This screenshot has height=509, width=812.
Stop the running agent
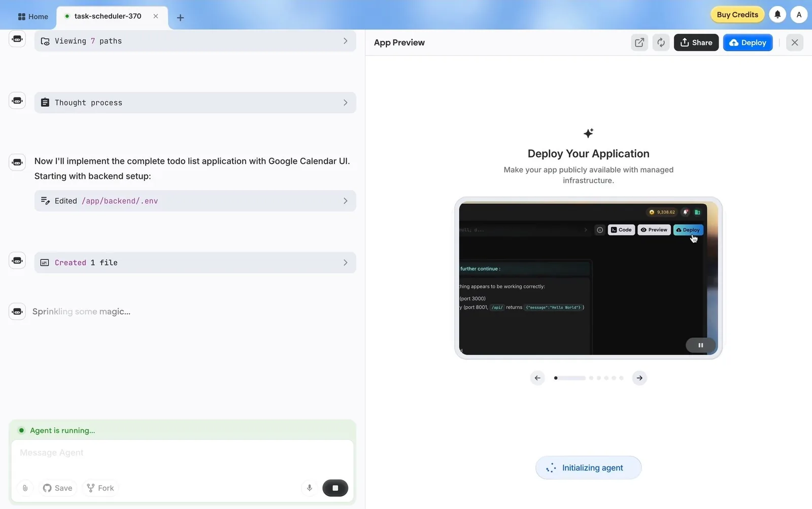click(335, 488)
